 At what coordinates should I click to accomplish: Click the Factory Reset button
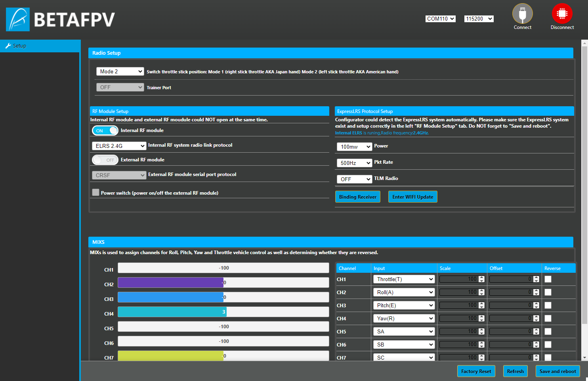coord(476,371)
